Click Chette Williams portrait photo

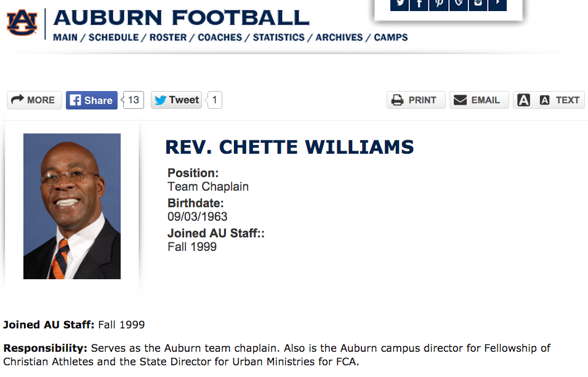(72, 206)
